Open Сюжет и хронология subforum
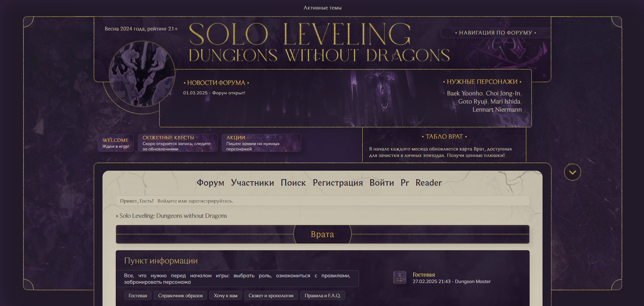This screenshot has width=644, height=306. [271, 296]
